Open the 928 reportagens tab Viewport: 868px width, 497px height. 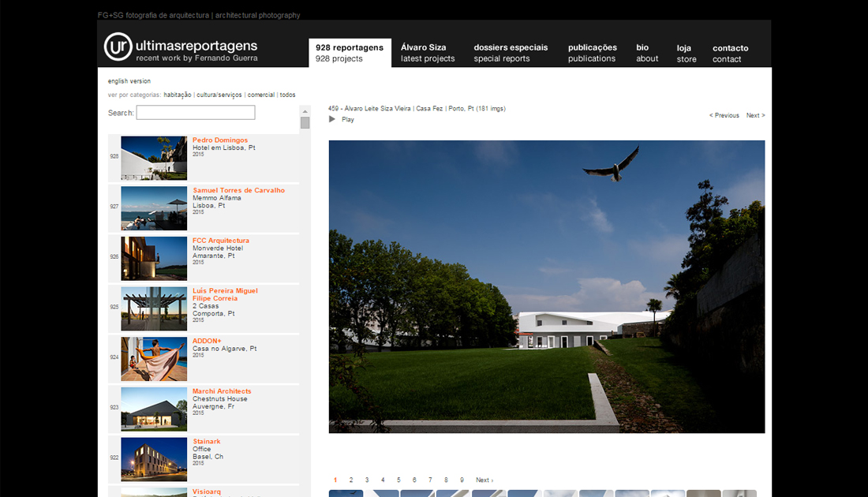coord(349,53)
